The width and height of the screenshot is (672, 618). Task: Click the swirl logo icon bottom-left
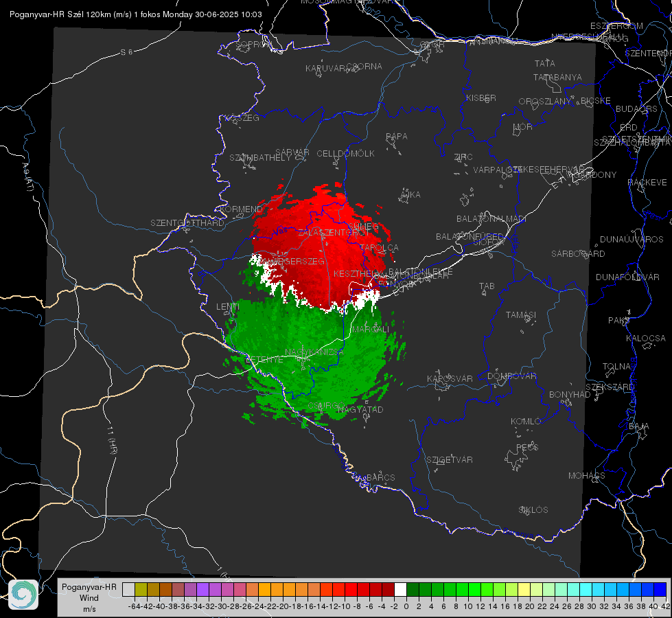23,595
